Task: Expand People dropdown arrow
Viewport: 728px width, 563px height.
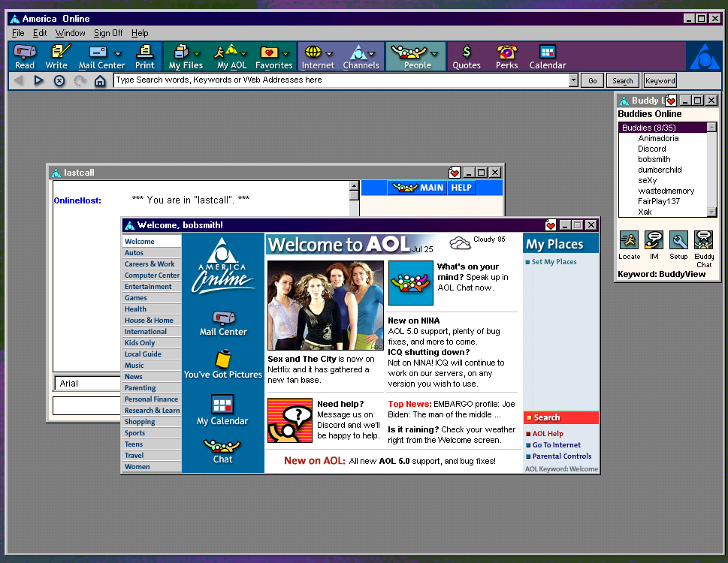Action: (x=434, y=53)
